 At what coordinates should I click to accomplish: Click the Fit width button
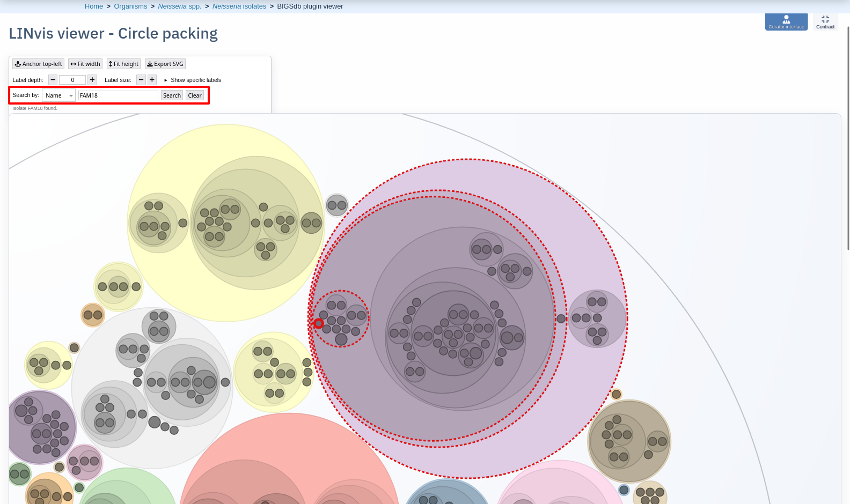coord(85,64)
